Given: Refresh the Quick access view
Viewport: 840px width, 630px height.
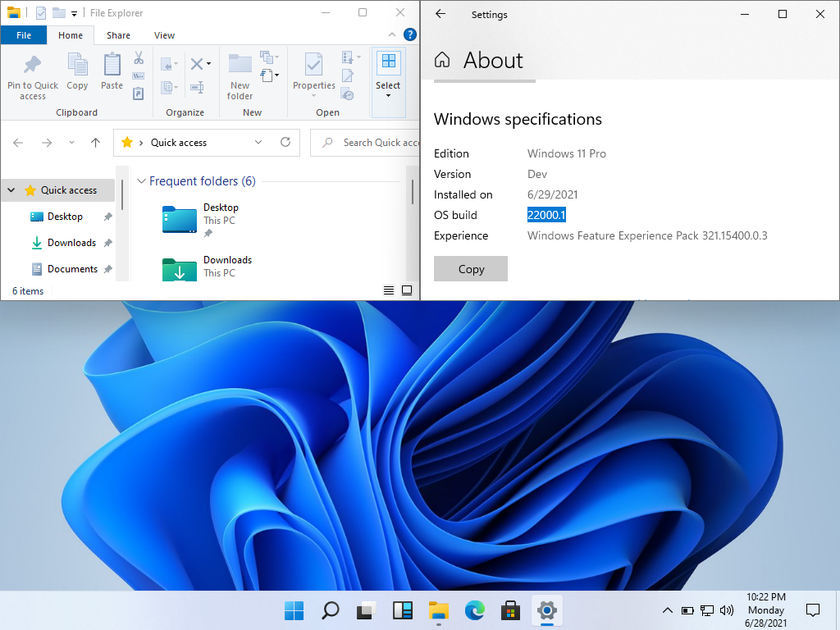Looking at the screenshot, I should (x=285, y=142).
